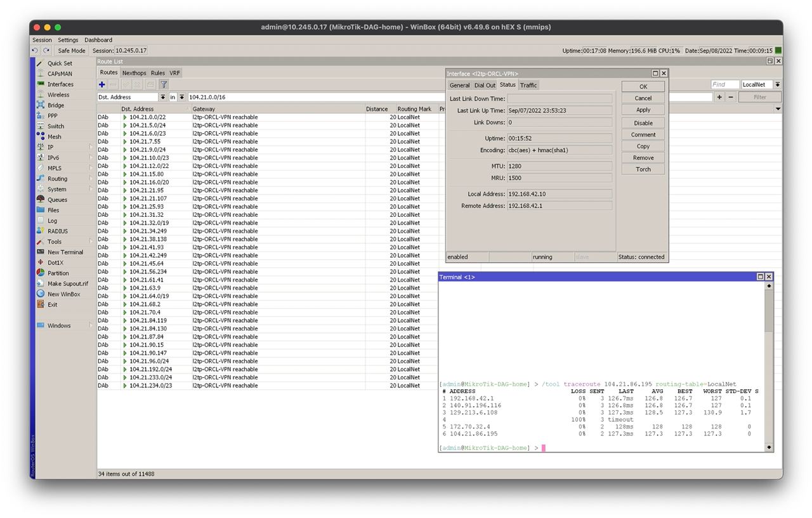812x518 pixels.
Task: Click the Redo arrow in the toolbar
Action: [x=46, y=51]
